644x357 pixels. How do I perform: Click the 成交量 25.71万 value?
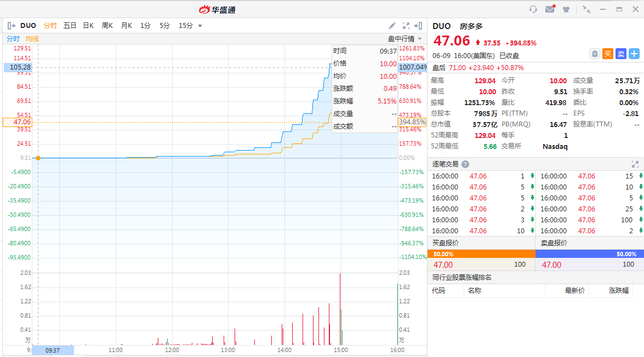pyautogui.click(x=627, y=81)
